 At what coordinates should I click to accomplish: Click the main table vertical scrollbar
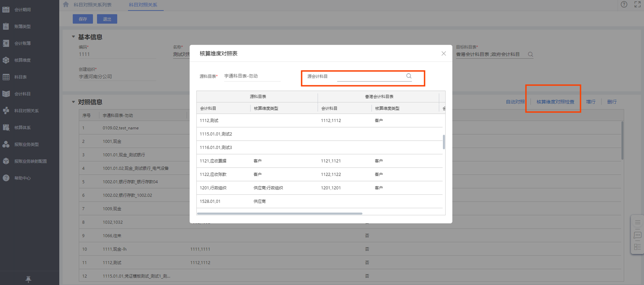coord(622,141)
